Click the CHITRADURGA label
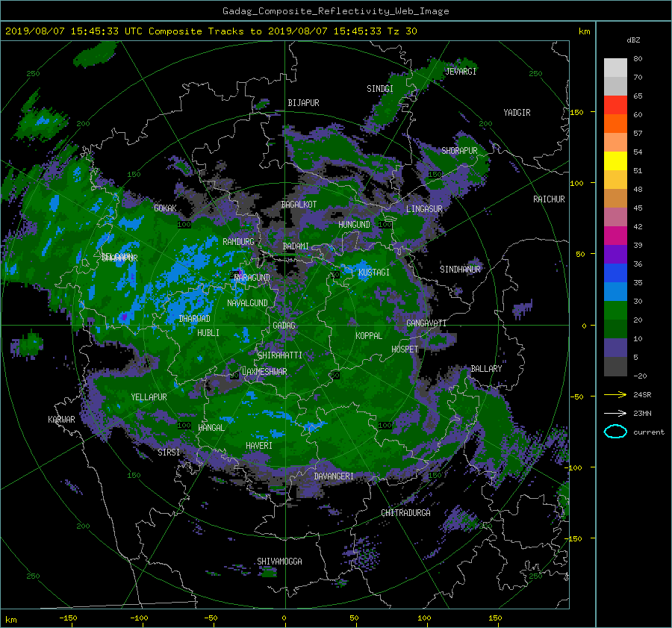Viewport: 672px width, 628px height. coord(405,513)
